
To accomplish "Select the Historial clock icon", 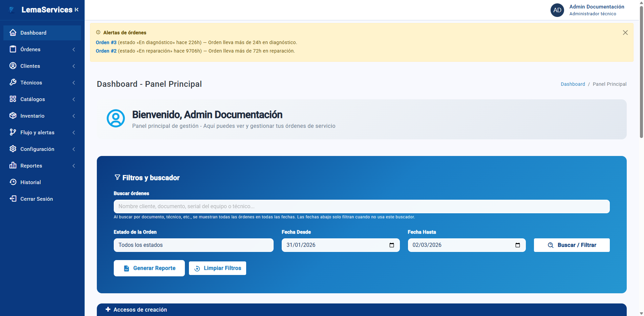I will click(13, 182).
